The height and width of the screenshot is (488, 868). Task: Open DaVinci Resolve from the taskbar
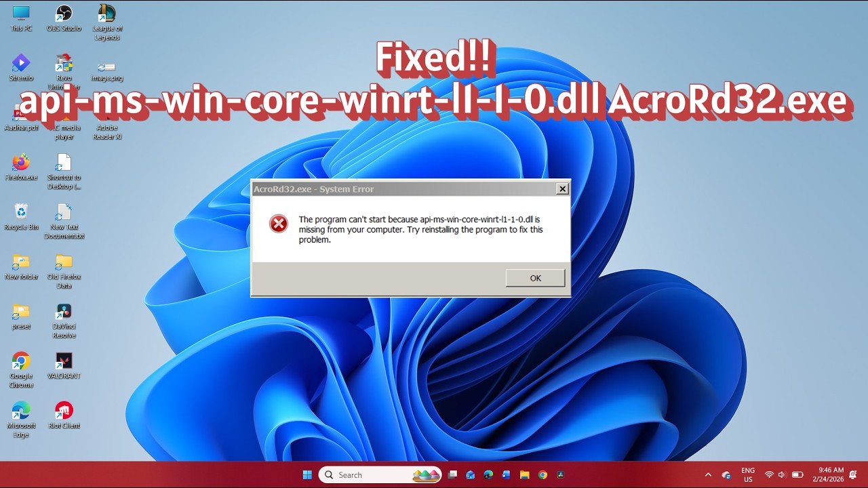tap(560, 474)
